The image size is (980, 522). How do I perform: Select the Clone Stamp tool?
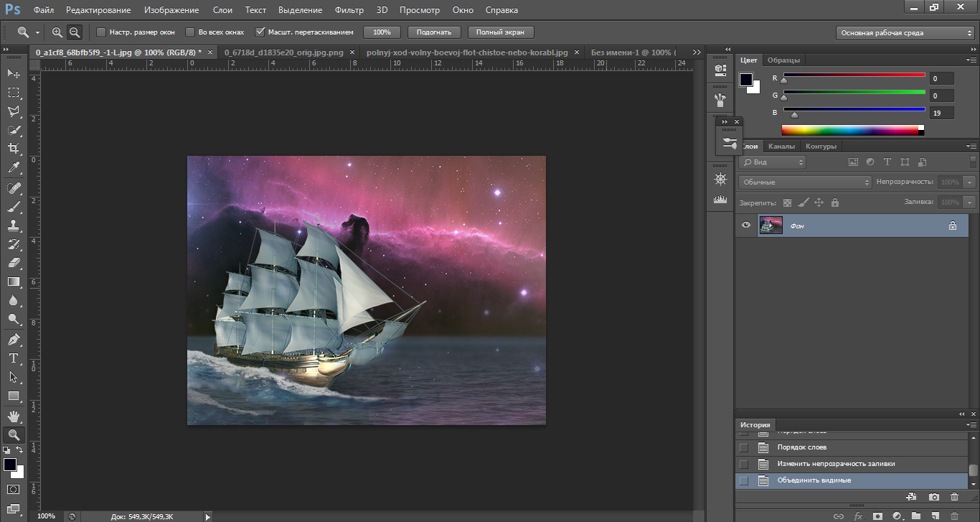pos(14,225)
